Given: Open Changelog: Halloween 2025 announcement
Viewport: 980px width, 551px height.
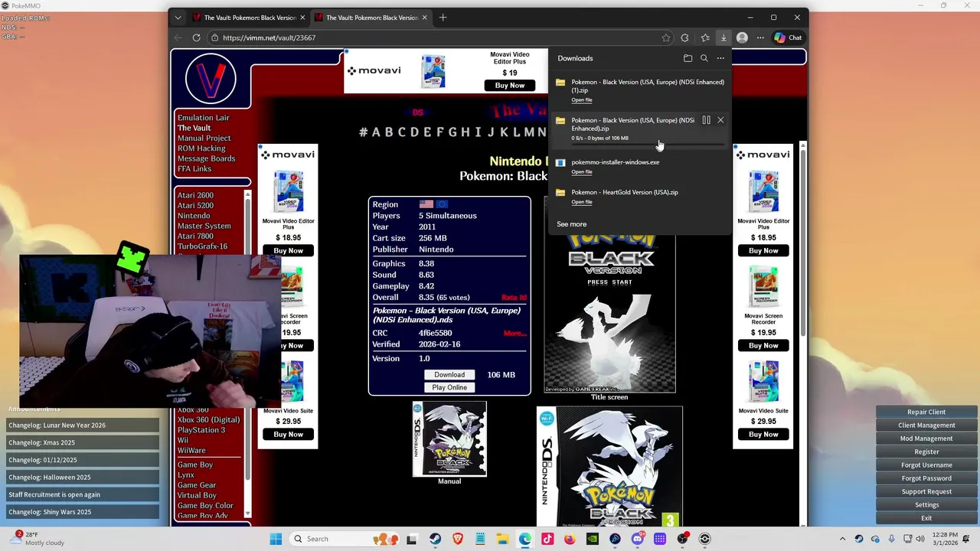Looking at the screenshot, I should [83, 478].
